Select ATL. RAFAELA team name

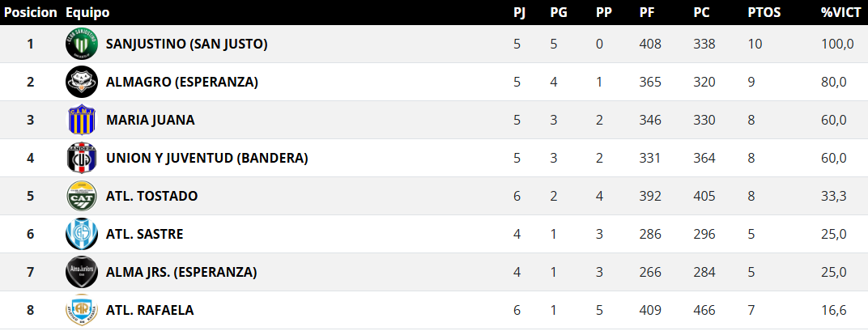(150, 310)
